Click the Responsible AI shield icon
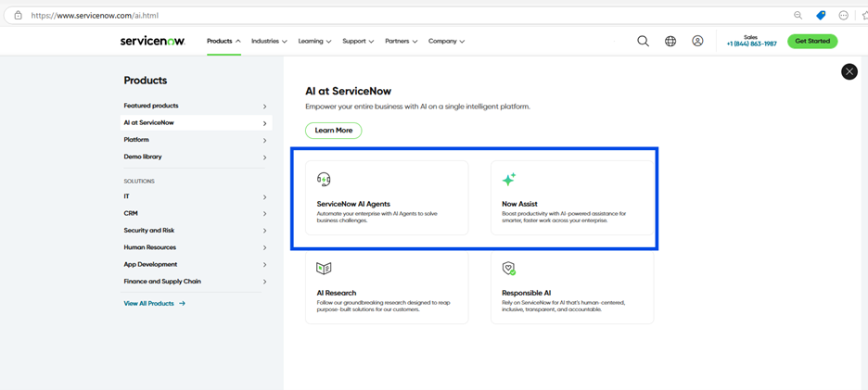 tap(509, 269)
